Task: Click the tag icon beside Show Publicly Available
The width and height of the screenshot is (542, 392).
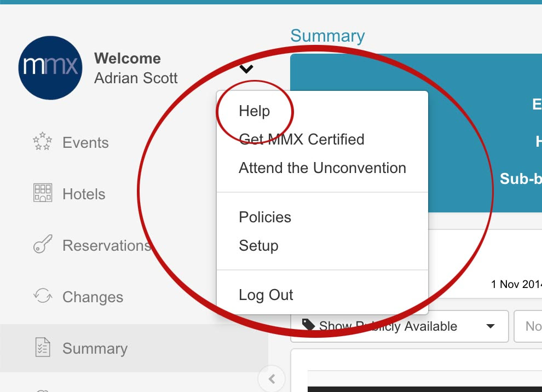Action: pyautogui.click(x=308, y=325)
